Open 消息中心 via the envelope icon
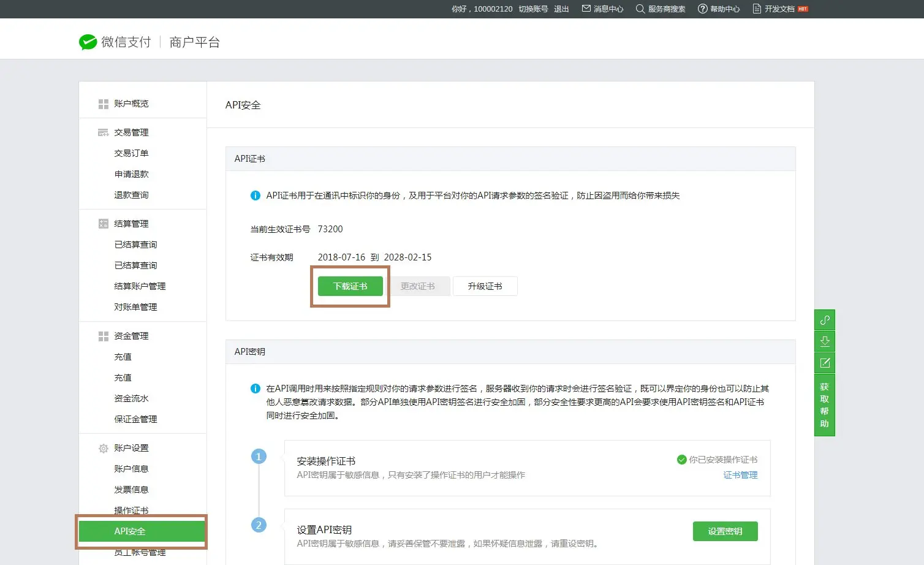Image resolution: width=924 pixels, height=565 pixels. (x=586, y=9)
